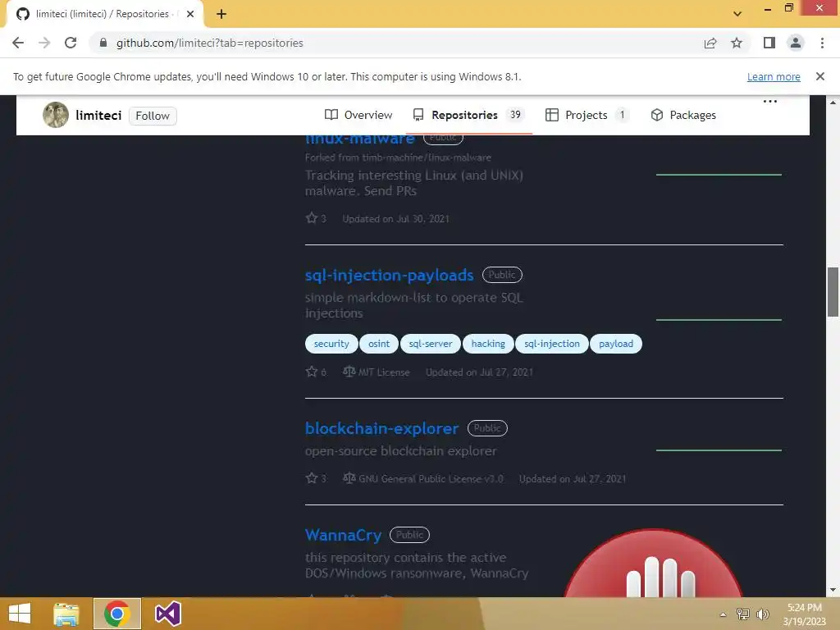This screenshot has width=840, height=630.
Task: Select the sql-injection topic tag
Action: point(552,344)
